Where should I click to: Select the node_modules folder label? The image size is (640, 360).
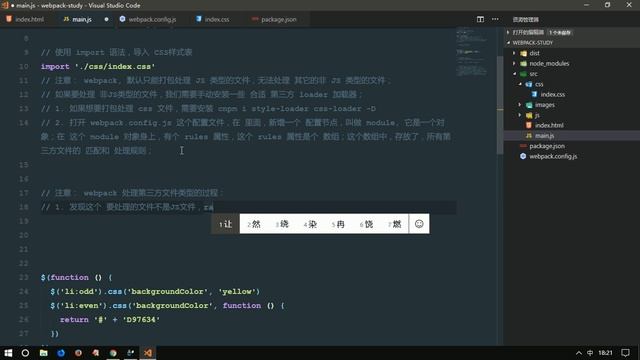pos(549,63)
